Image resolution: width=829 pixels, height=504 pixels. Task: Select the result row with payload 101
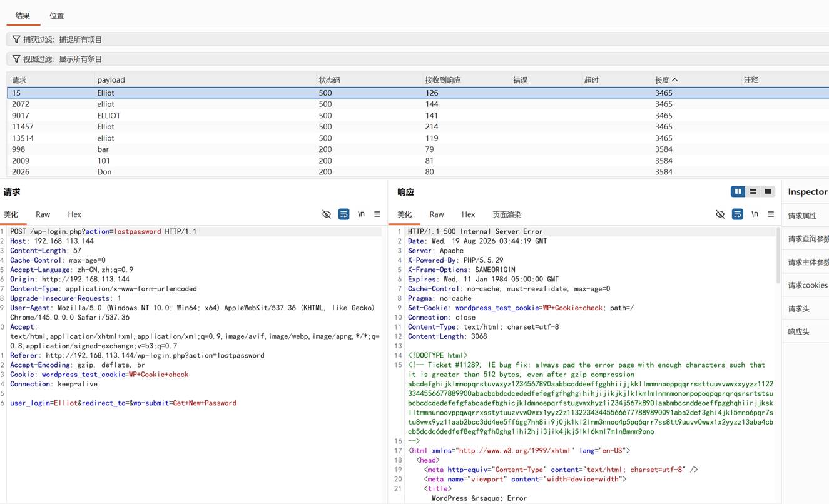click(x=418, y=161)
